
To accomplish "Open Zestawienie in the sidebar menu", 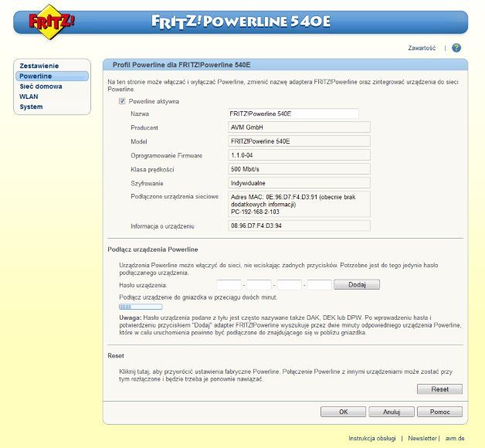I will [39, 66].
